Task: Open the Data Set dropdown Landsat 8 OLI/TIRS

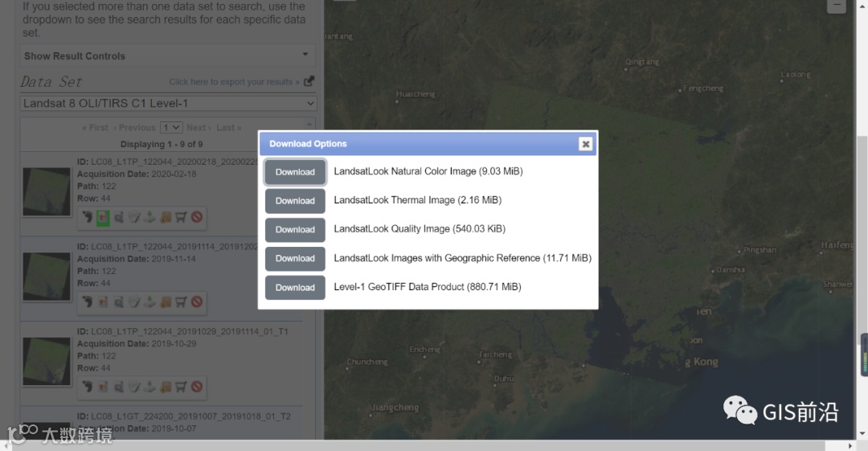Action: (x=168, y=104)
